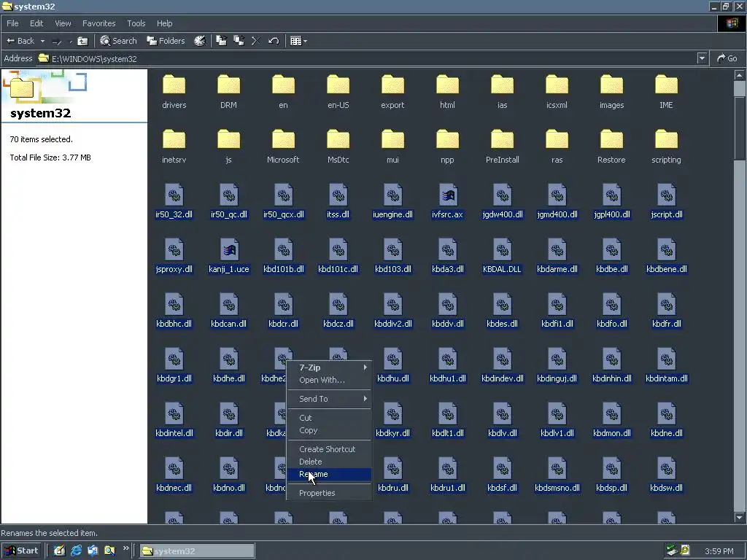This screenshot has width=747, height=560.
Task: Click the scrollbar up arrow
Action: click(x=740, y=75)
